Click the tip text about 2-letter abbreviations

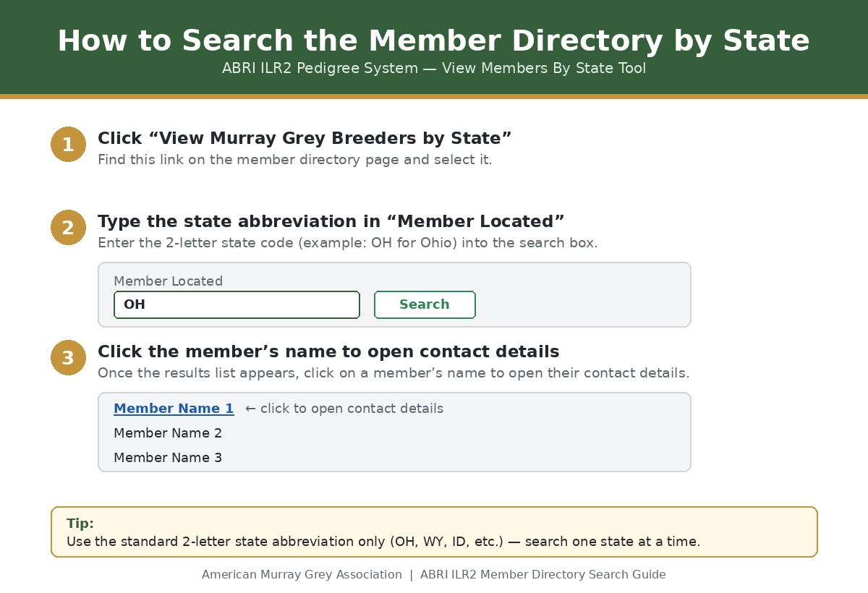tap(383, 542)
